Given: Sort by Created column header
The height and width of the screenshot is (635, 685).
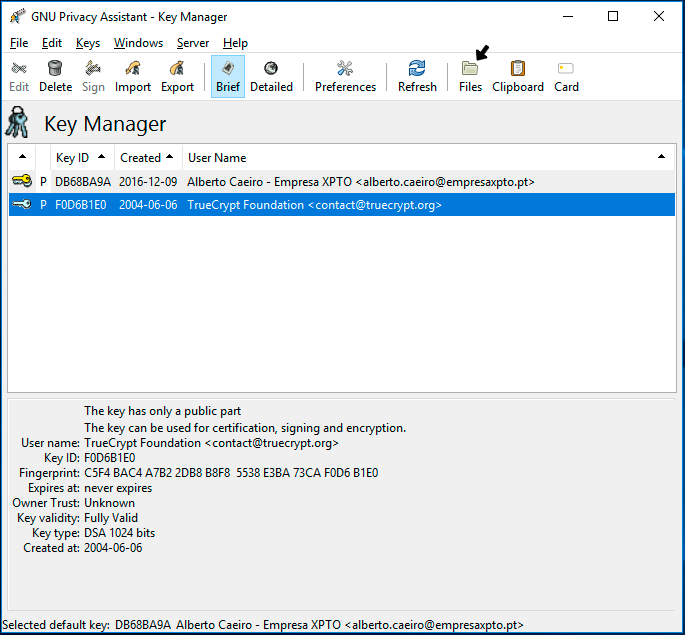Looking at the screenshot, I should coord(148,158).
